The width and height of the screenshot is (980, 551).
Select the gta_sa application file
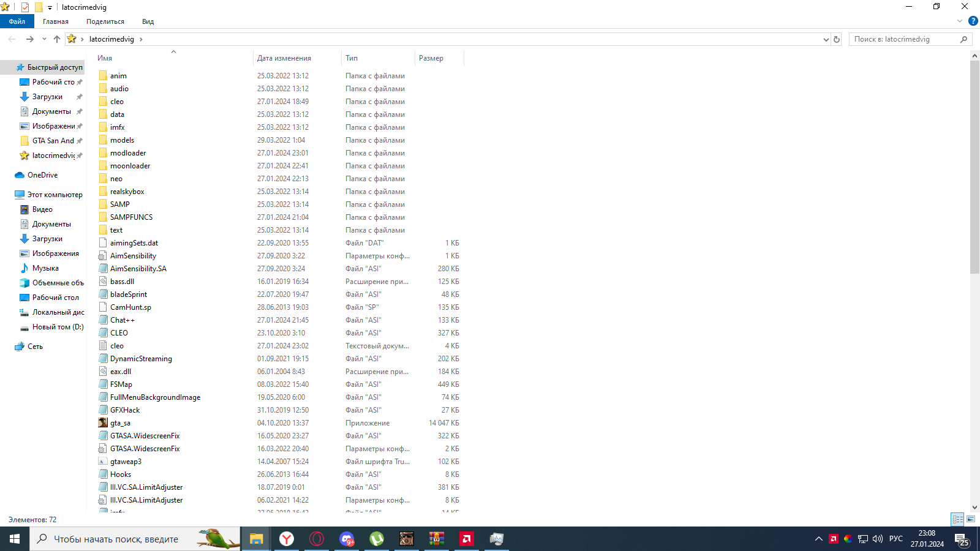coord(120,423)
